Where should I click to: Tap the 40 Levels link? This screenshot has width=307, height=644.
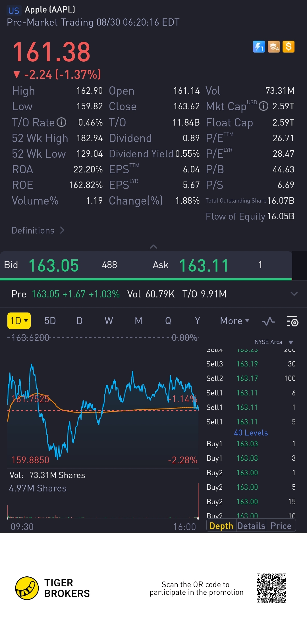[251, 433]
